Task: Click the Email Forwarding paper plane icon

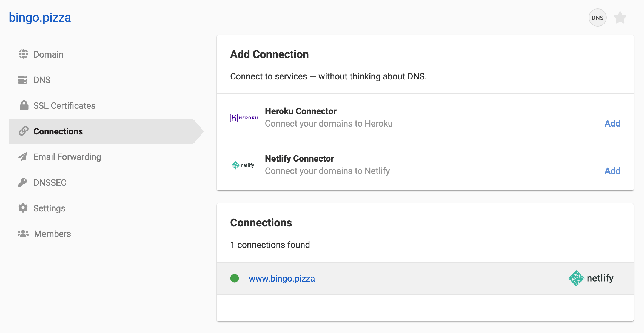Action: (23, 157)
